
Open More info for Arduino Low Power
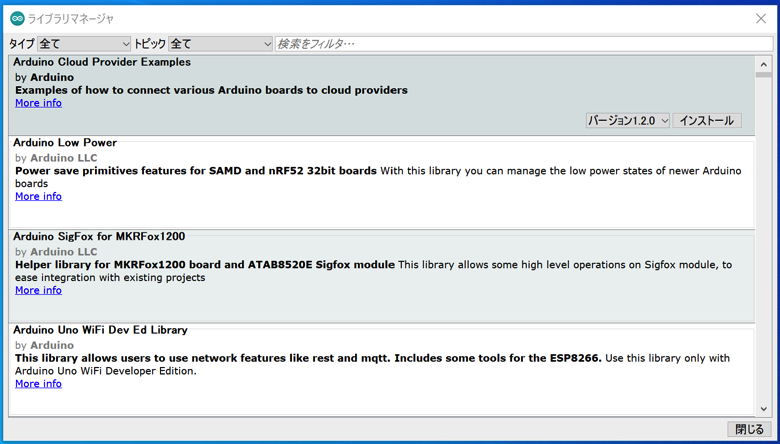coord(38,196)
